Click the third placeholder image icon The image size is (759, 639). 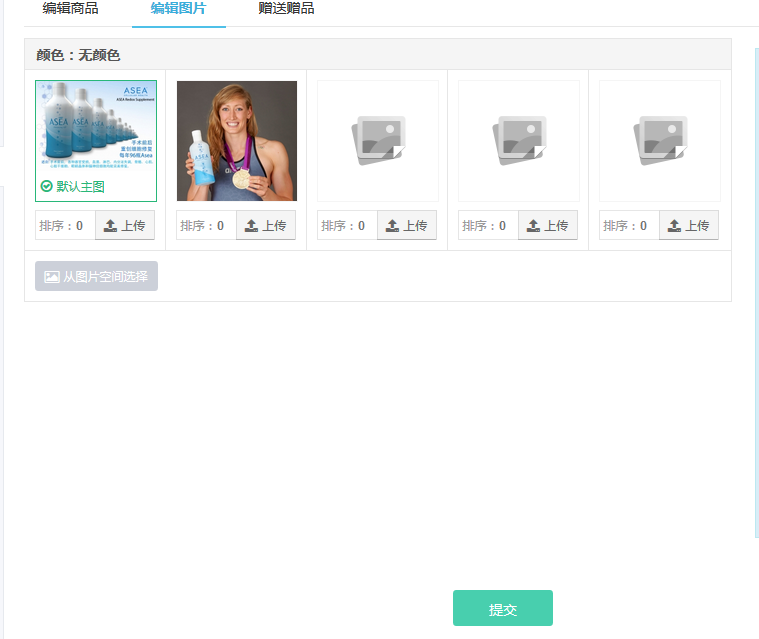378,140
